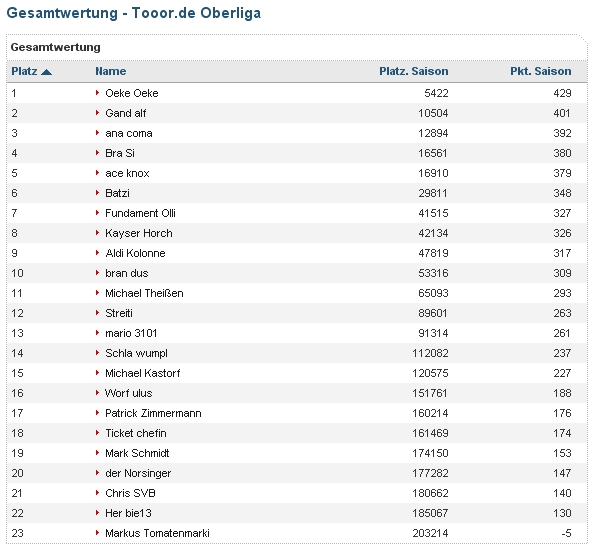This screenshot has height=548, width=594.
Task: Click the red arrow beside Markus Tomatenmarki
Action: 97,533
